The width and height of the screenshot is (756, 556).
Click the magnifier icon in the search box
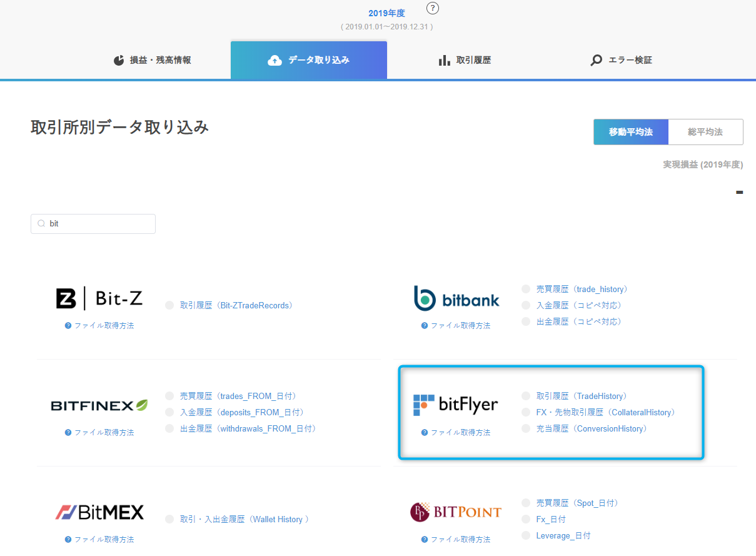[x=41, y=223]
